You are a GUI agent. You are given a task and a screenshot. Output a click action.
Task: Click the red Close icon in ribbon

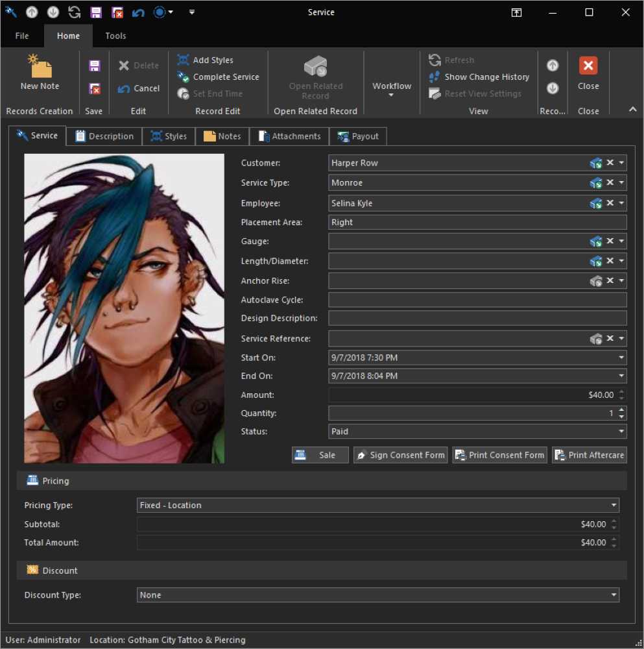point(588,66)
